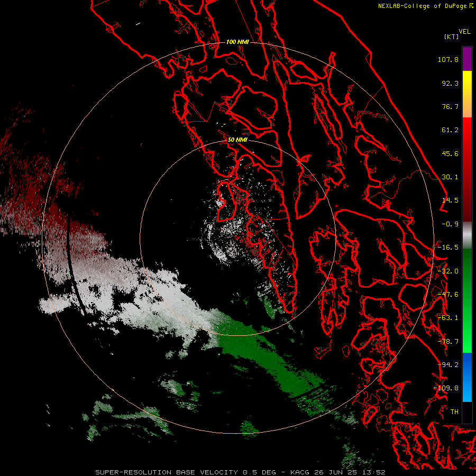Click the -109.8 velocity scale label
Viewport: 476px width, 476px height.
[446, 388]
